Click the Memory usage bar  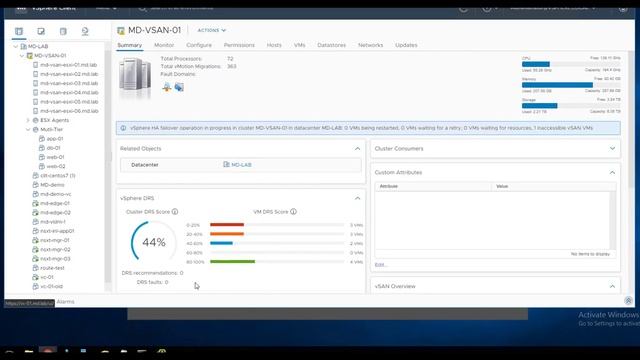(x=571, y=85)
